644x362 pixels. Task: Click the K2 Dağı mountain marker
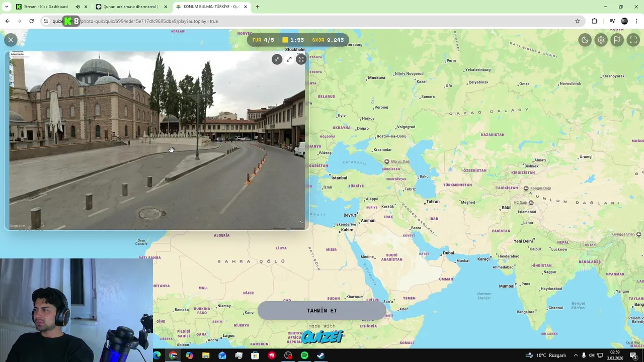[x=531, y=203]
